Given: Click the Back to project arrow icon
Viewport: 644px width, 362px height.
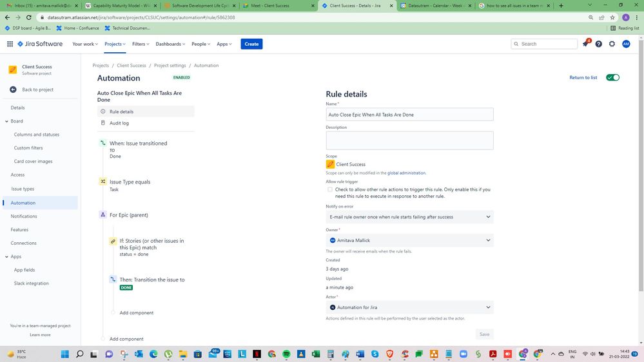Looking at the screenshot, I should 13,90.
